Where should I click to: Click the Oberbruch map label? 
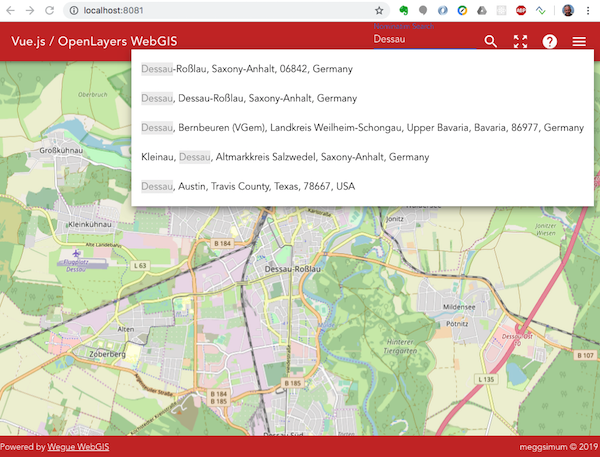point(93,95)
